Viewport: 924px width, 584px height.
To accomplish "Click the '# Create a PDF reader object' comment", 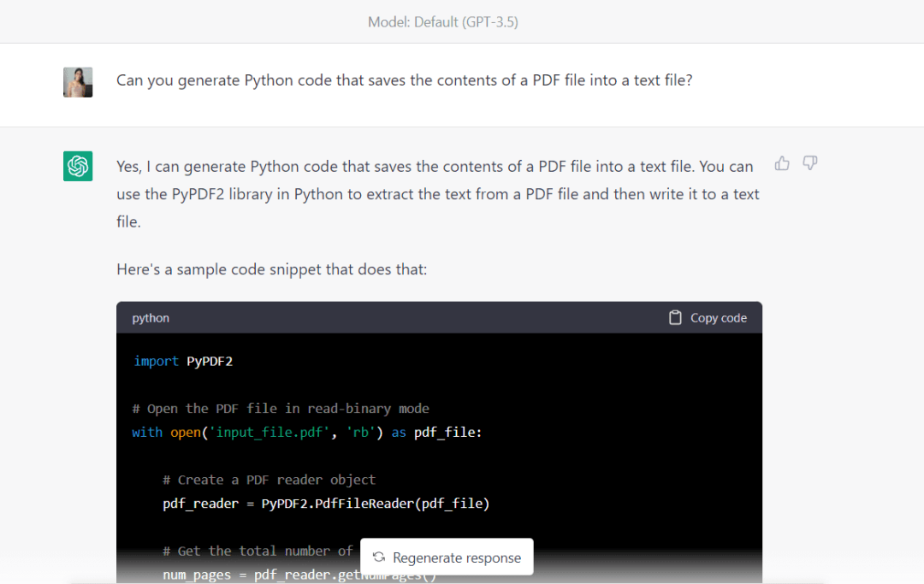I will pyautogui.click(x=269, y=480).
